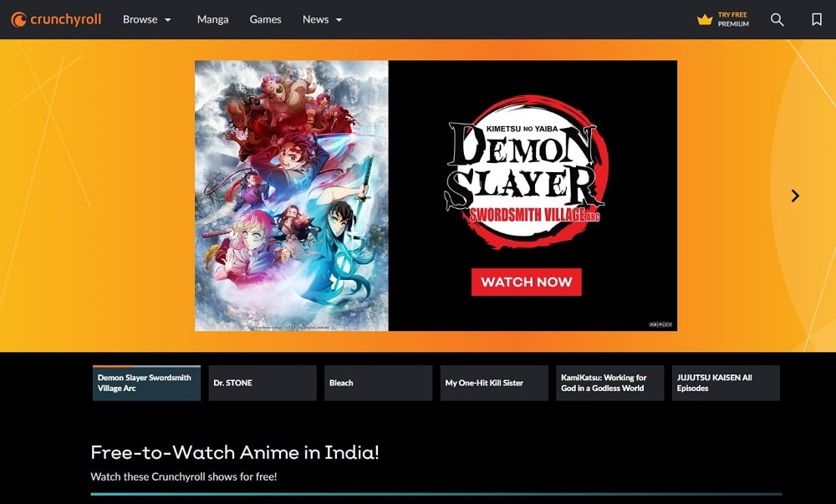Select the Demon Slayer Swordsmith Village Arc tab

pos(146,383)
